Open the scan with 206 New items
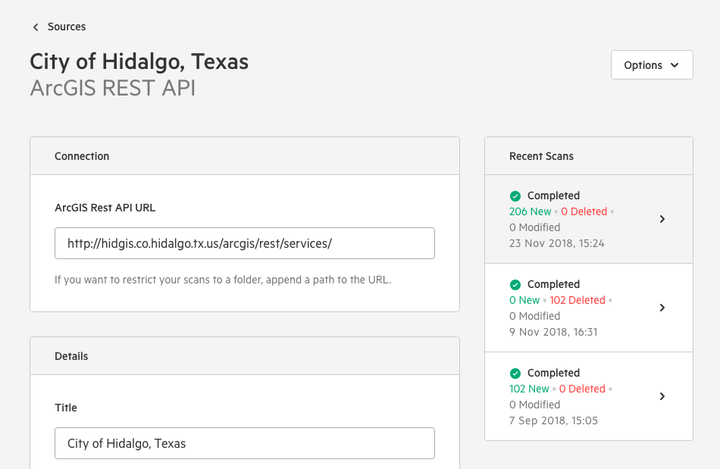Image resolution: width=720 pixels, height=469 pixels. [589, 219]
